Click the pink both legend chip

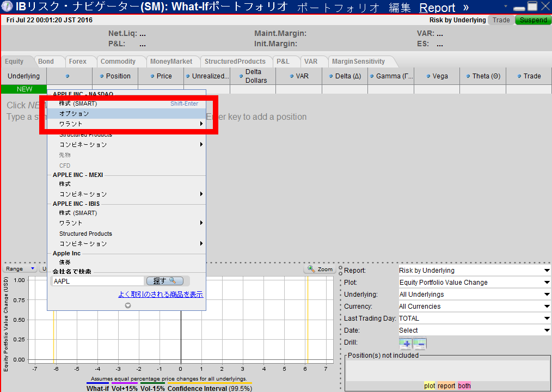[x=464, y=385]
